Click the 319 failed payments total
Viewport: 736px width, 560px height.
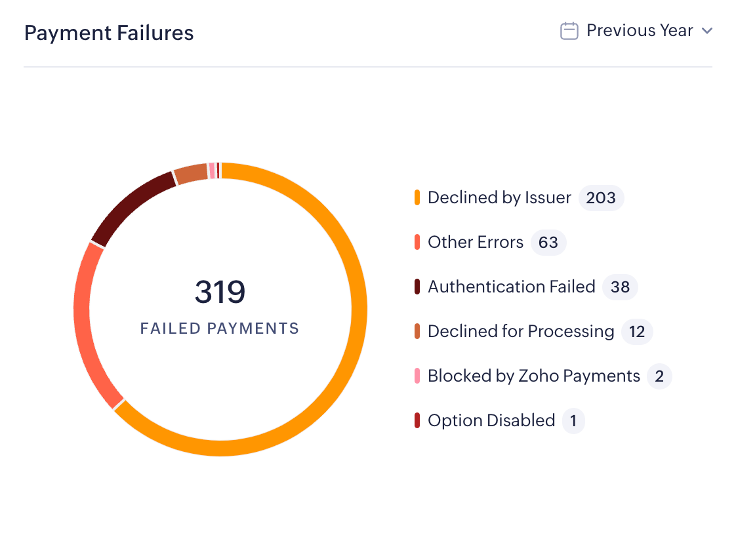click(220, 292)
